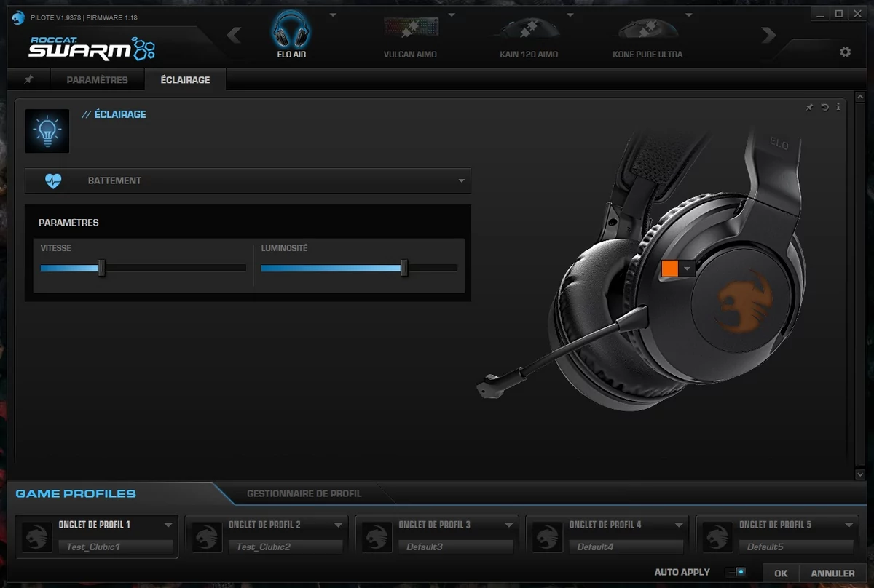Switch to the Paramètres tab
874x588 pixels.
(x=97, y=79)
